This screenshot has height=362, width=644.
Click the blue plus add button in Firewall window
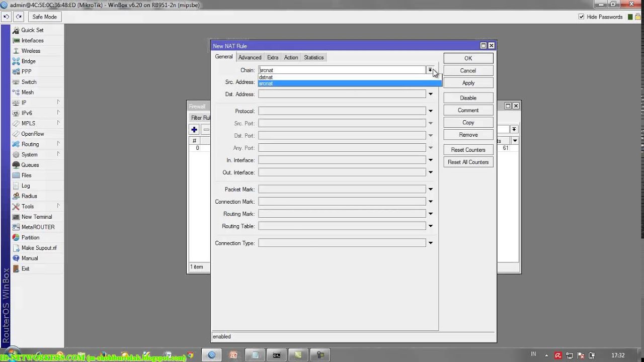click(x=194, y=130)
